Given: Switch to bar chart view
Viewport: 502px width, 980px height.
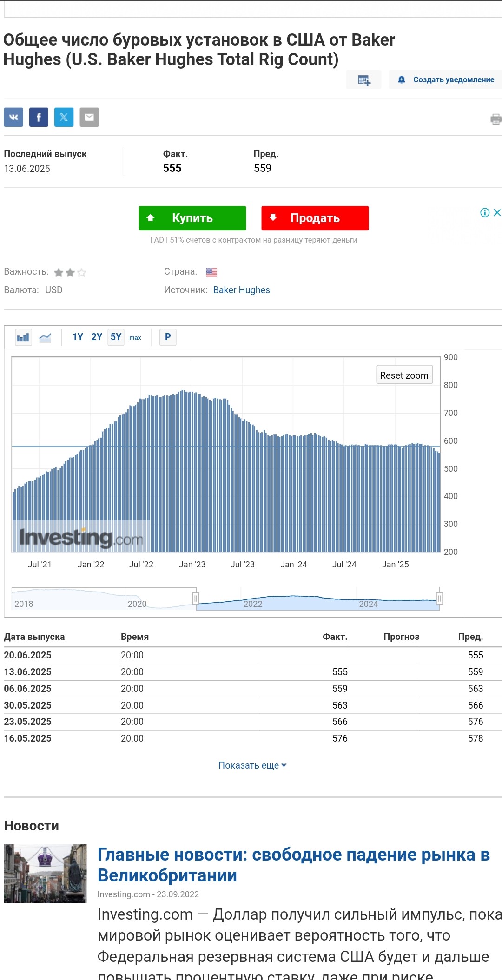Looking at the screenshot, I should (23, 337).
